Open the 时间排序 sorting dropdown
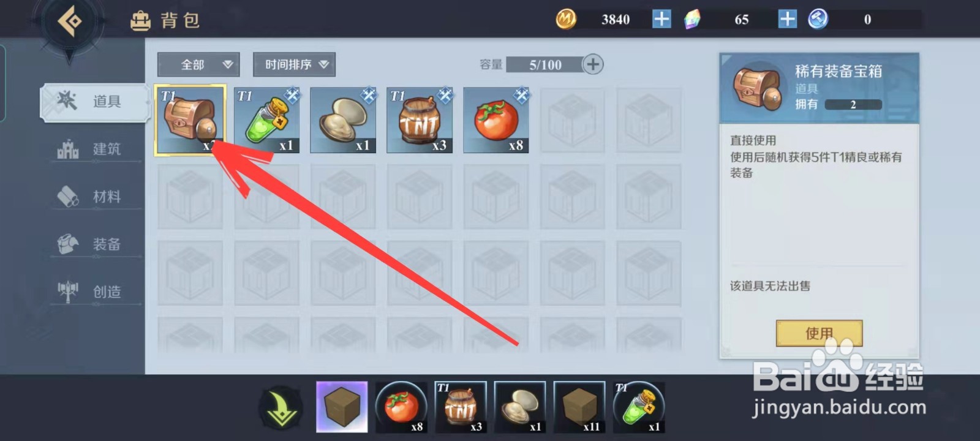Image resolution: width=980 pixels, height=441 pixels. click(x=294, y=64)
